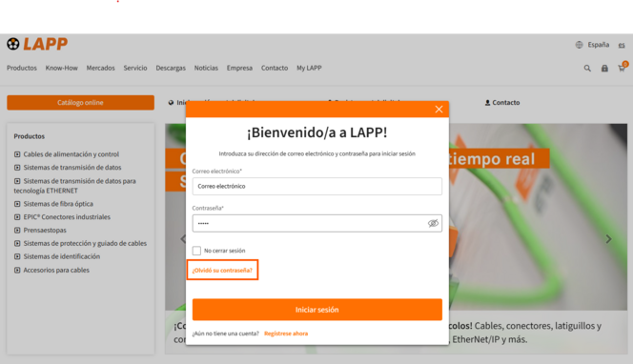Image resolution: width=633 pixels, height=364 pixels.
Task: Open the Know-How menu
Action: click(61, 69)
